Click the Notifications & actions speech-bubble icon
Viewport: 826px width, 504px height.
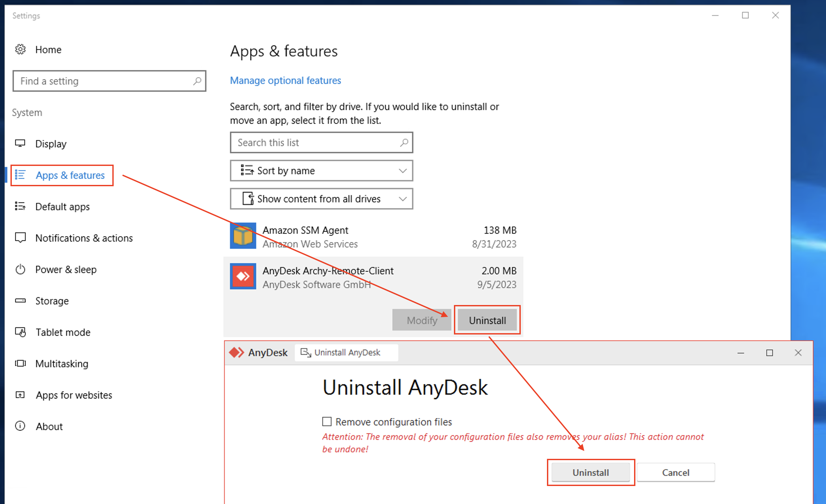click(20, 238)
